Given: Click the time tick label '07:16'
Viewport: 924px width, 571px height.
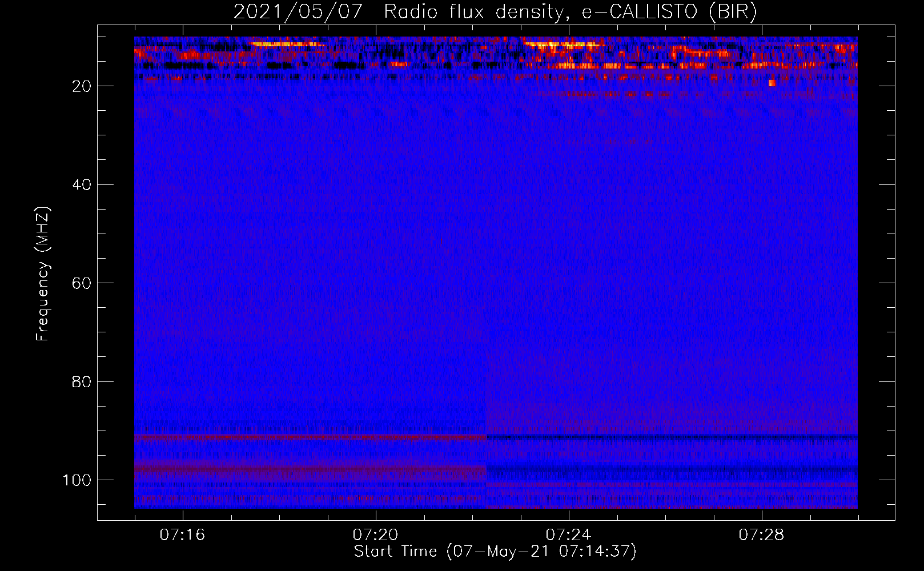Looking at the screenshot, I should click(x=183, y=535).
